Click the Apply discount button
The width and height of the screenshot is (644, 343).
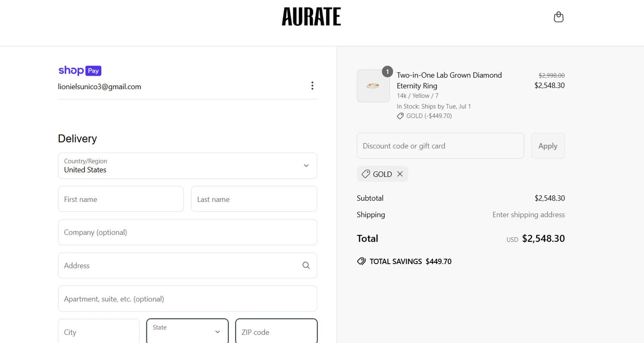pos(548,146)
